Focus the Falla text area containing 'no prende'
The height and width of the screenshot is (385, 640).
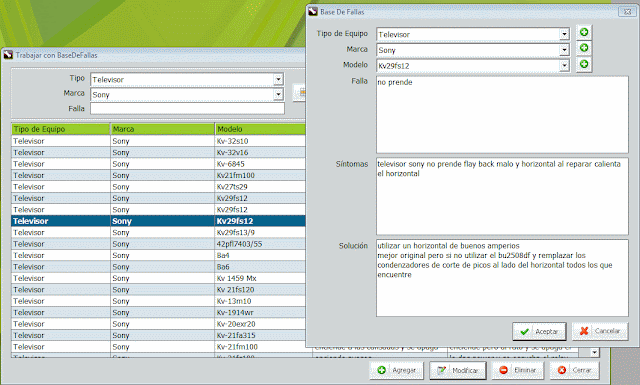tap(502, 114)
